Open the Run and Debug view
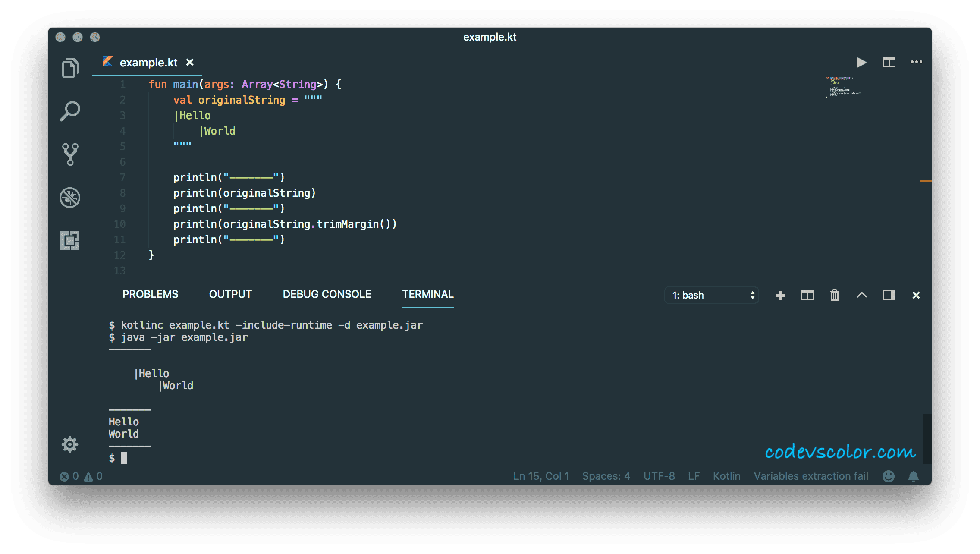Viewport: 980px width, 554px height. 70,198
